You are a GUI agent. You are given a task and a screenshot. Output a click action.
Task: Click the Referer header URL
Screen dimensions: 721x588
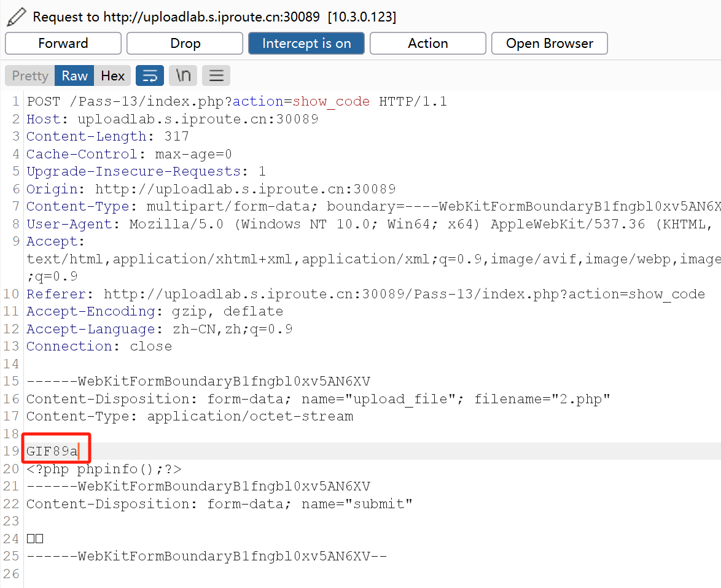click(403, 295)
